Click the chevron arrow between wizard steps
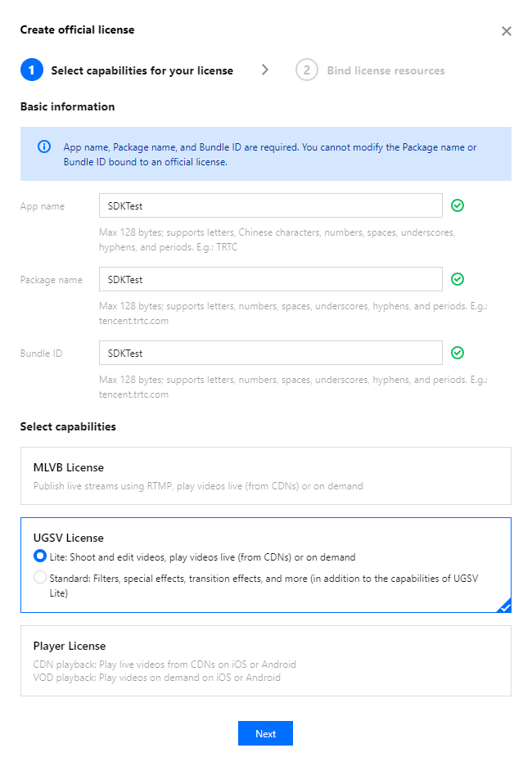The image size is (532, 766). [264, 70]
